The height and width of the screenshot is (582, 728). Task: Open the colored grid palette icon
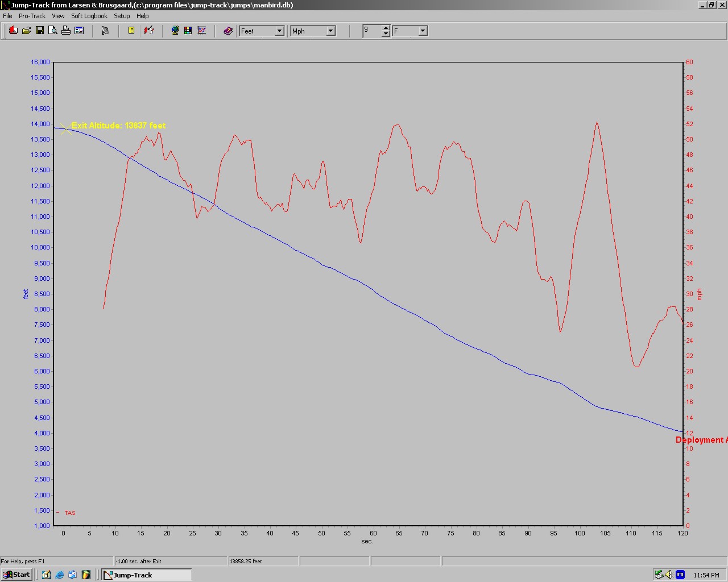pyautogui.click(x=188, y=31)
